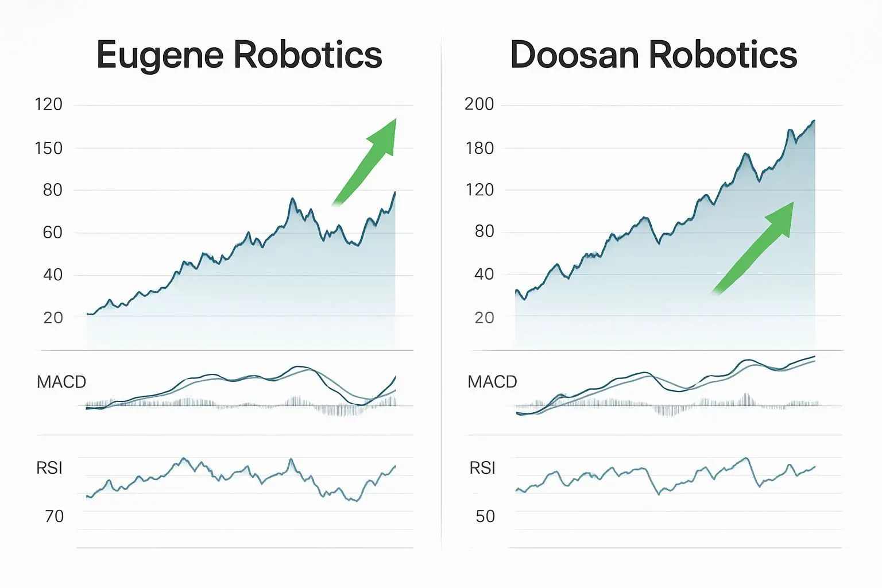Click the 200 axis label on Doosan chart

tap(479, 104)
